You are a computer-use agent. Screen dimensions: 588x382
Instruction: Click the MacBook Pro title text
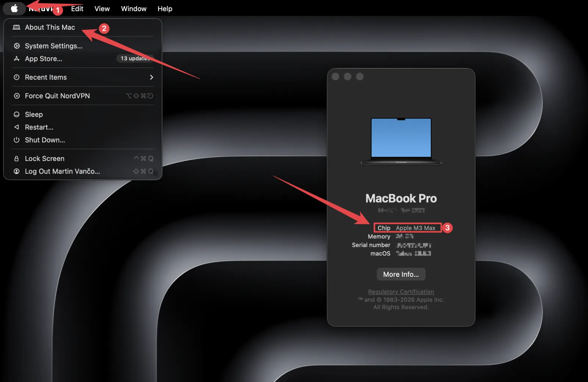[x=401, y=199]
